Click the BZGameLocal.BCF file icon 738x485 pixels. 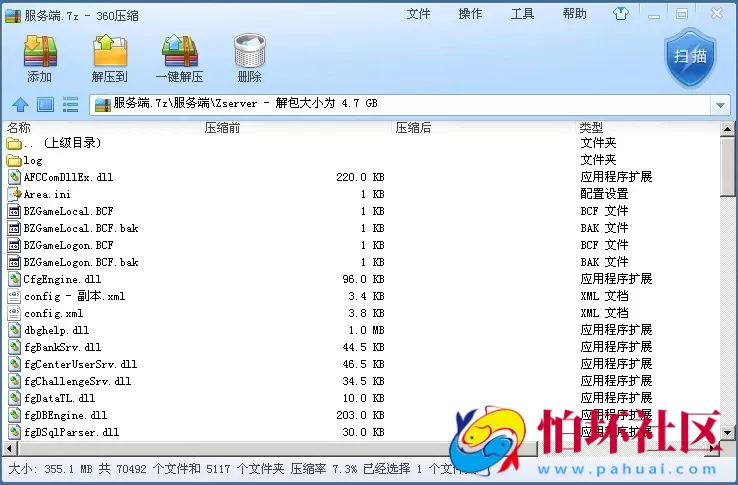click(15, 211)
